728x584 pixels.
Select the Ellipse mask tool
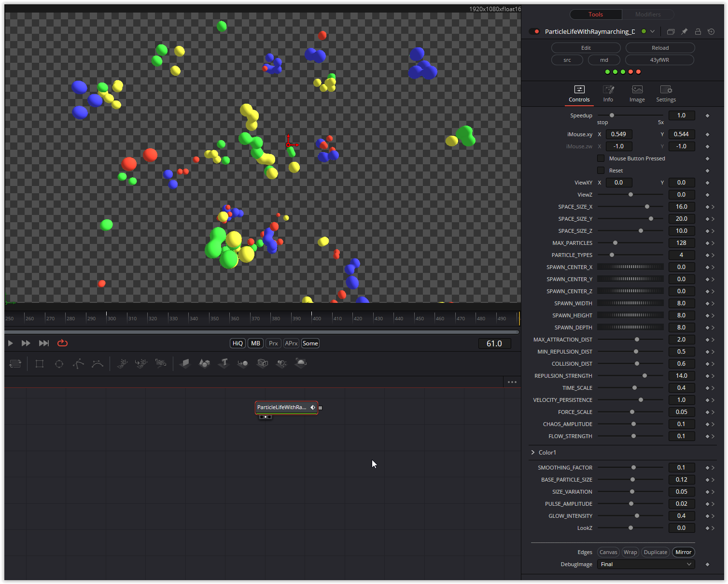[59, 364]
